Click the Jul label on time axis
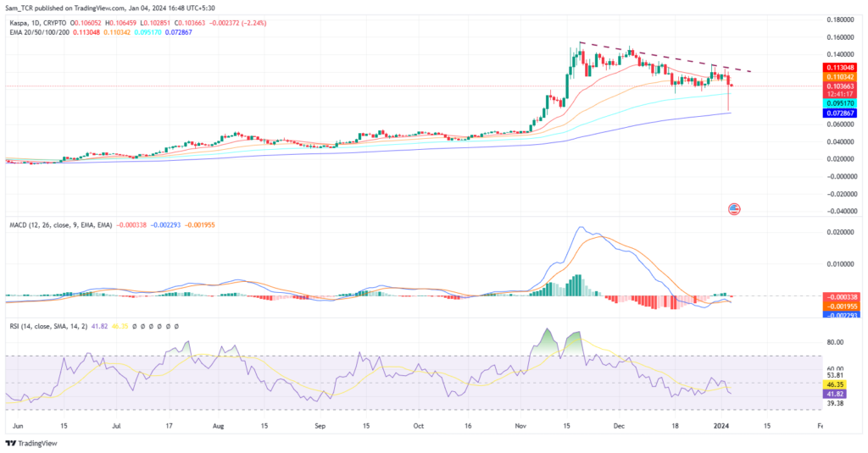This screenshot has width=868, height=453. 116,427
